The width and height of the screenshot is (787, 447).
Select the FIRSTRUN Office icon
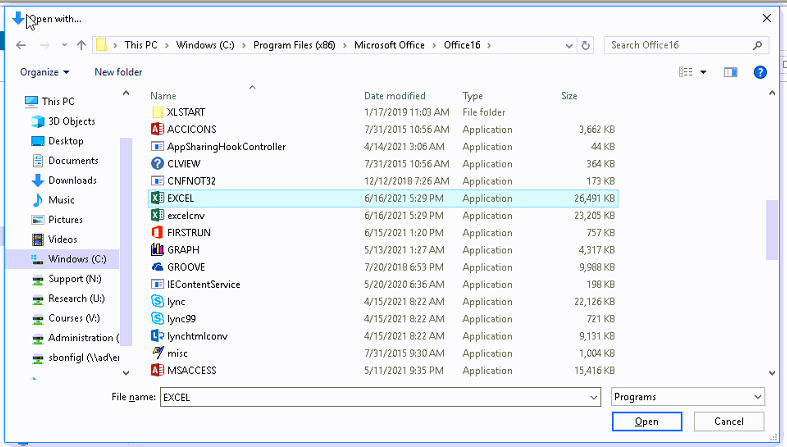click(x=157, y=232)
